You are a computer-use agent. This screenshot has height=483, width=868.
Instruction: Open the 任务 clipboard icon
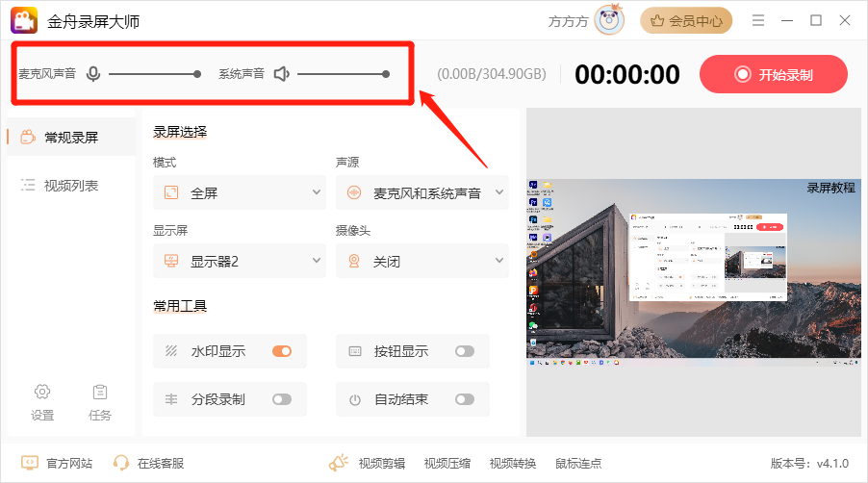click(x=100, y=392)
